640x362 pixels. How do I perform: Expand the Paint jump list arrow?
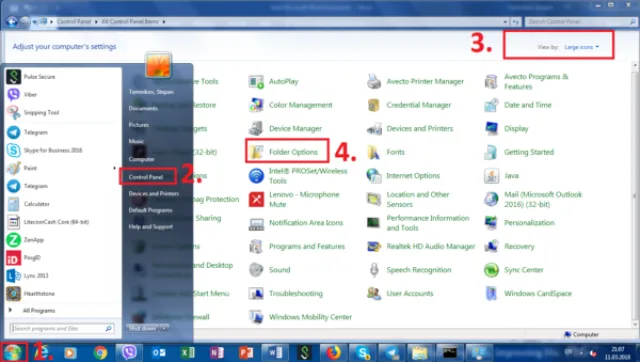pyautogui.click(x=114, y=168)
